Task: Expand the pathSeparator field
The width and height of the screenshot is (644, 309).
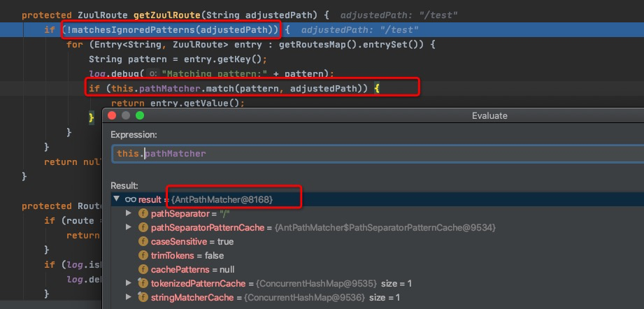Action: 129,214
